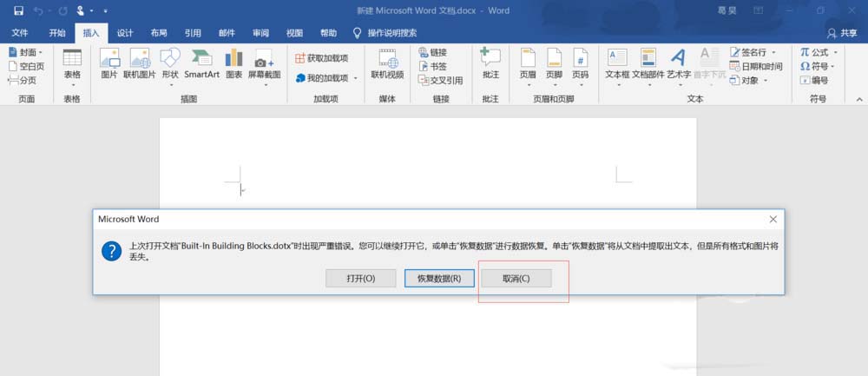The image size is (868, 376).
Task: Insert an object with 对象
Action: [x=748, y=80]
